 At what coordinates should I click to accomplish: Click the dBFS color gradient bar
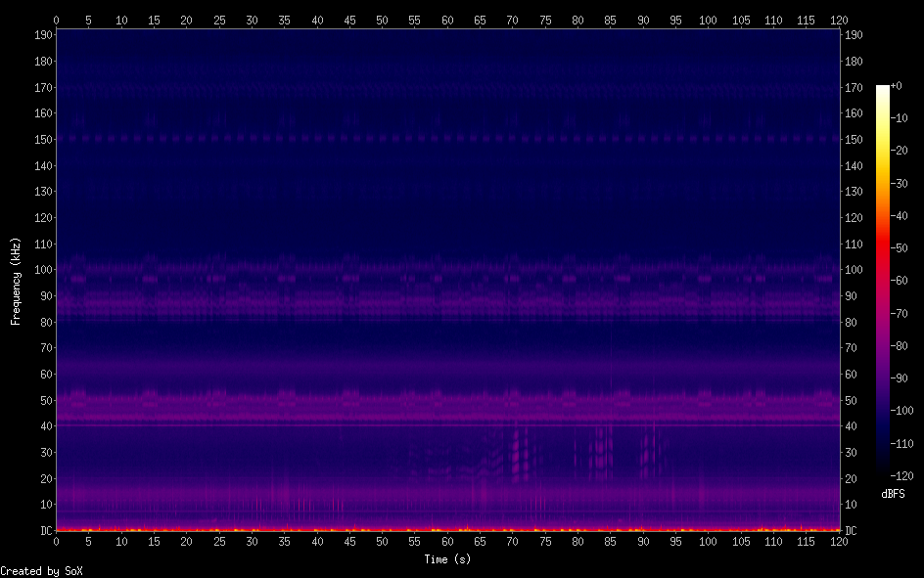coord(883,280)
